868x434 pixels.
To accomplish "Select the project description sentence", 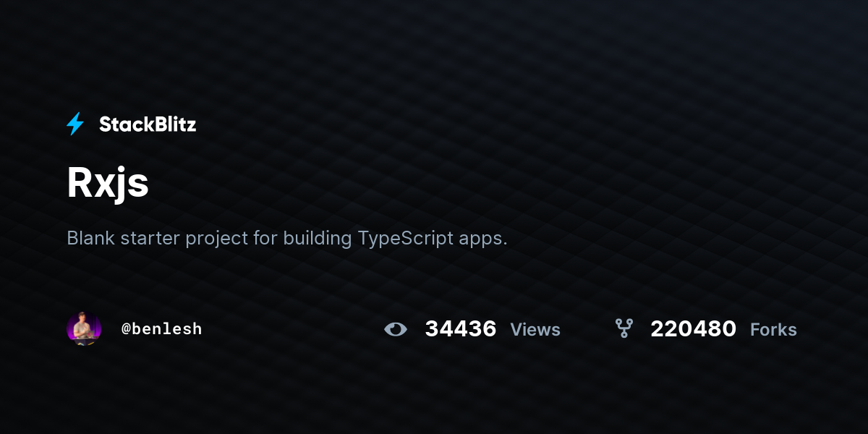I will click(x=287, y=239).
